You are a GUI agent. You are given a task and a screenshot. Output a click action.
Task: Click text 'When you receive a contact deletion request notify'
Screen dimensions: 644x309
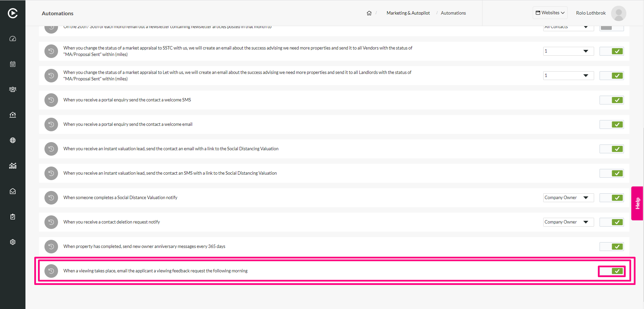[x=112, y=222]
